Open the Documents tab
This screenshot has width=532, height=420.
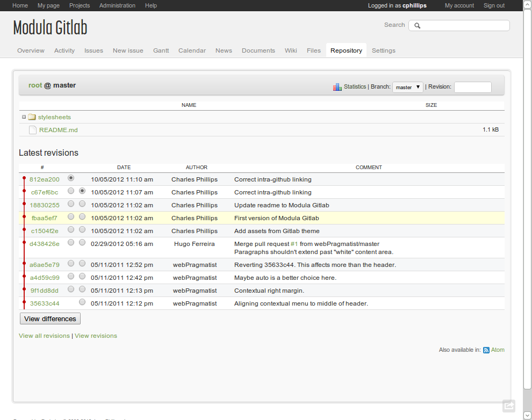258,50
